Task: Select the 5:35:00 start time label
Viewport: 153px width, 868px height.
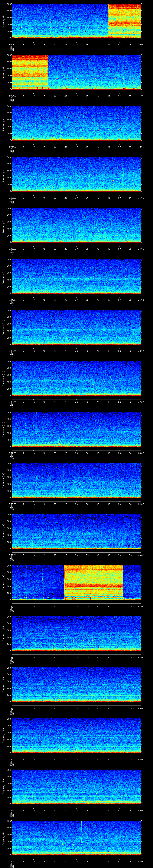Action: click(x=12, y=351)
